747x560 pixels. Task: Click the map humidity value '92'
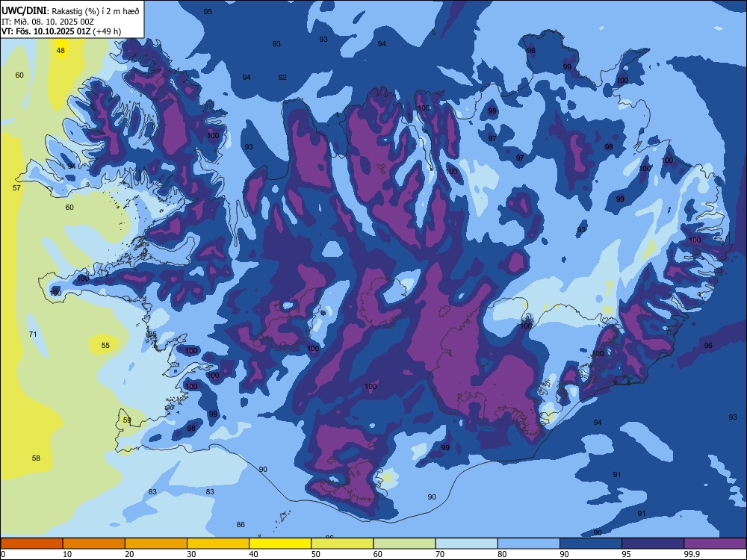point(282,77)
